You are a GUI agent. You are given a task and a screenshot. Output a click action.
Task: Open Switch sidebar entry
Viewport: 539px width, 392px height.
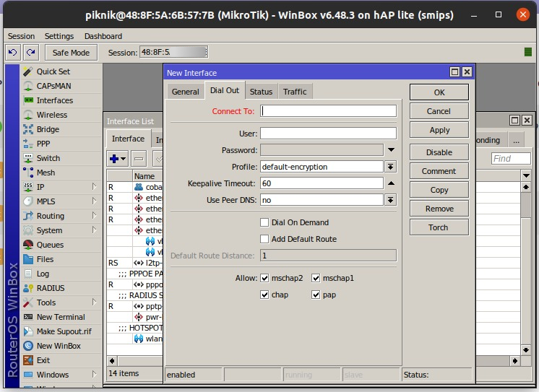[48, 158]
